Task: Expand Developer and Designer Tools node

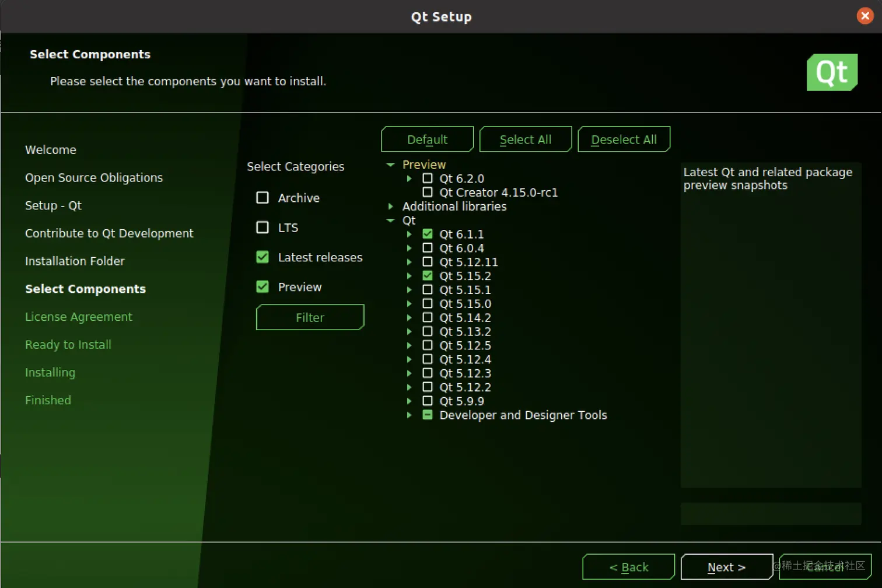Action: point(409,415)
